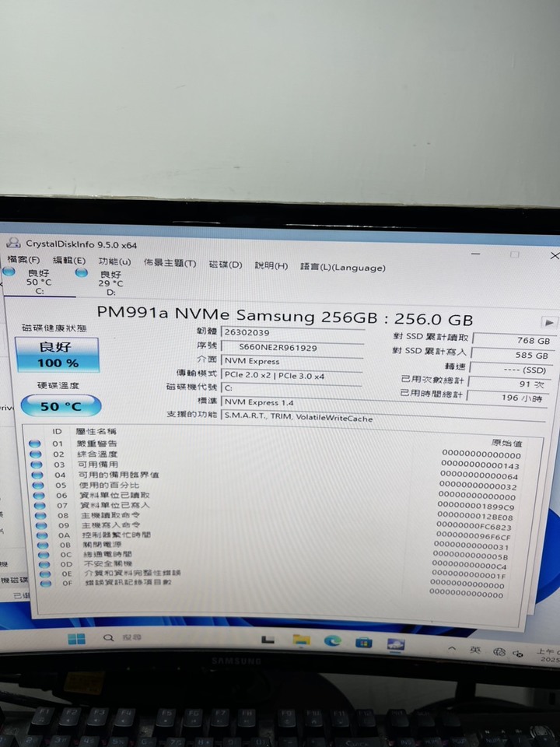Click the status orb for attribute 04
Screen dimensions: 560x747
[x=37, y=475]
